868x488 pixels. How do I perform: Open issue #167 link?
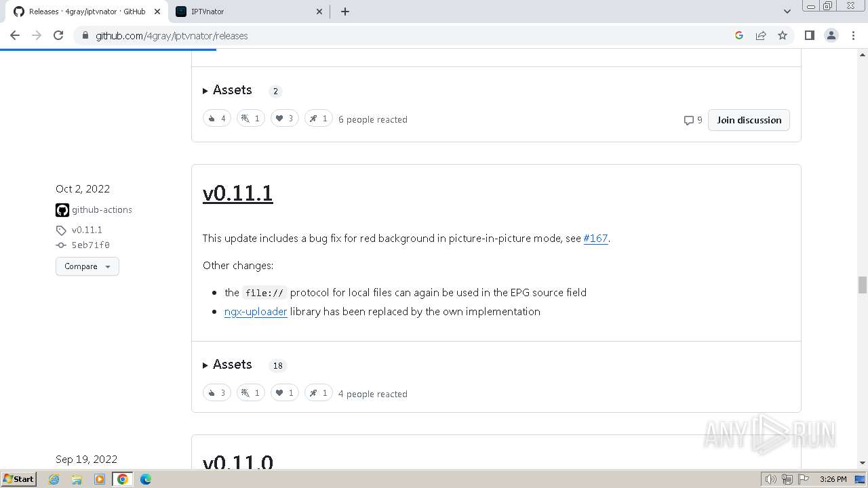pos(595,239)
